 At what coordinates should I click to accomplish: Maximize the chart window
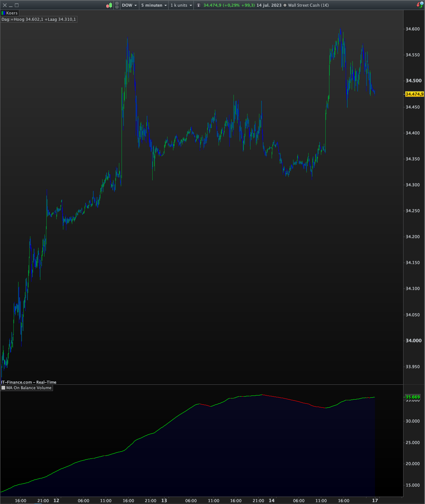pos(17,5)
